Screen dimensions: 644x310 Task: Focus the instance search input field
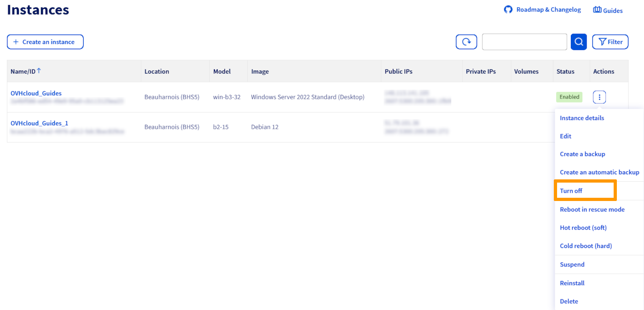524,42
